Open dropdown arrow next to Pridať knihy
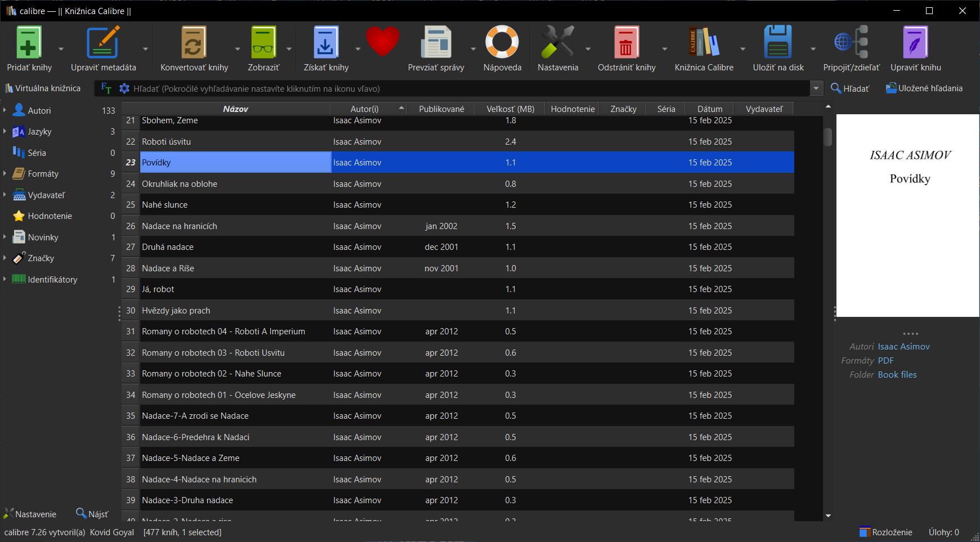This screenshot has height=542, width=980. (61, 49)
